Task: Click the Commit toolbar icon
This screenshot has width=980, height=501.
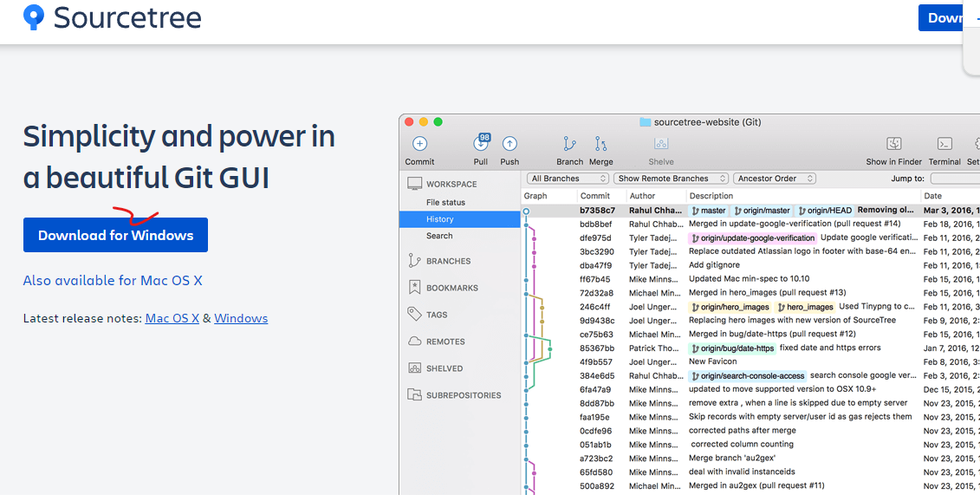Action: click(x=419, y=144)
